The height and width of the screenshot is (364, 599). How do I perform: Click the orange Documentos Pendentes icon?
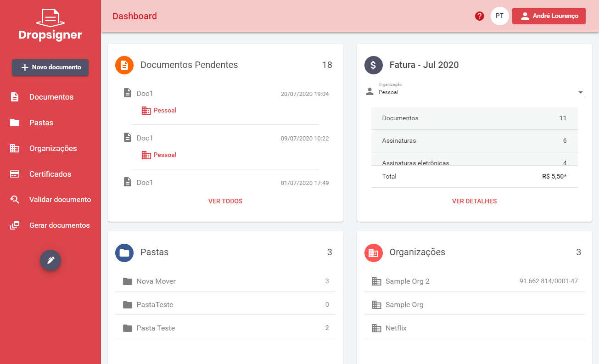click(x=124, y=65)
